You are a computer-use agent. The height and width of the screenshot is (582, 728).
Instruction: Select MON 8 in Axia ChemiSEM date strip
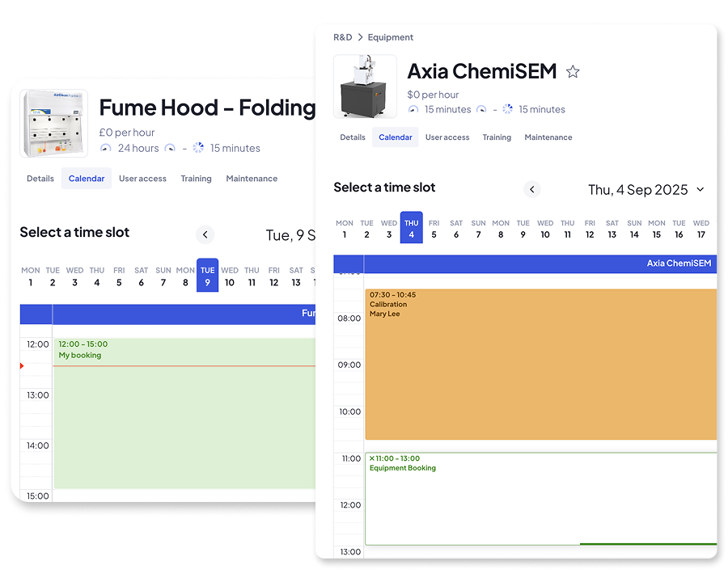click(501, 229)
